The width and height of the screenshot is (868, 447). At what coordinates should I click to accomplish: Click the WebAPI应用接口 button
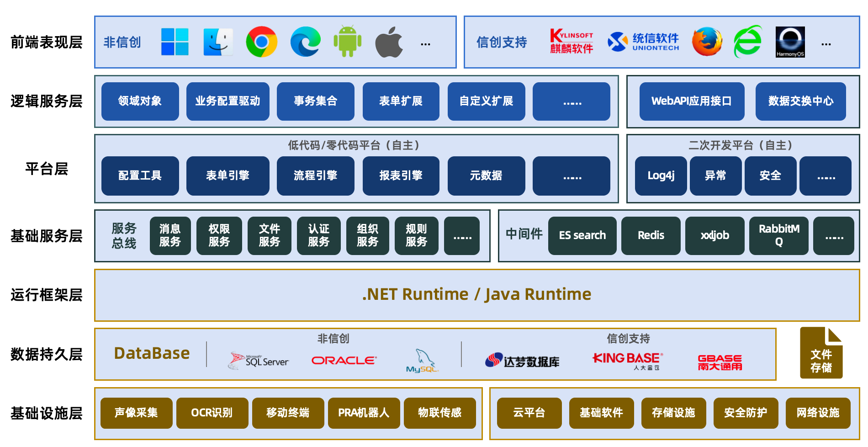pyautogui.click(x=691, y=101)
